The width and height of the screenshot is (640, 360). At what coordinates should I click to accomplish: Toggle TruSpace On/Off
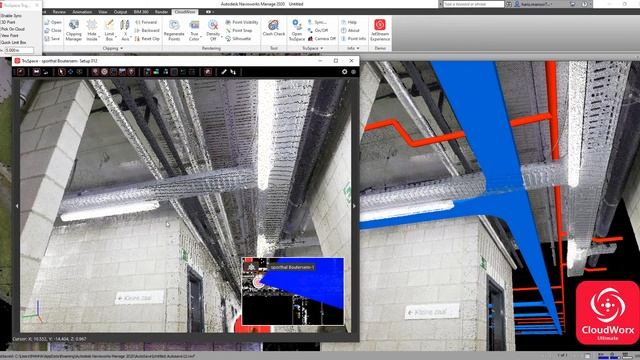click(x=318, y=30)
